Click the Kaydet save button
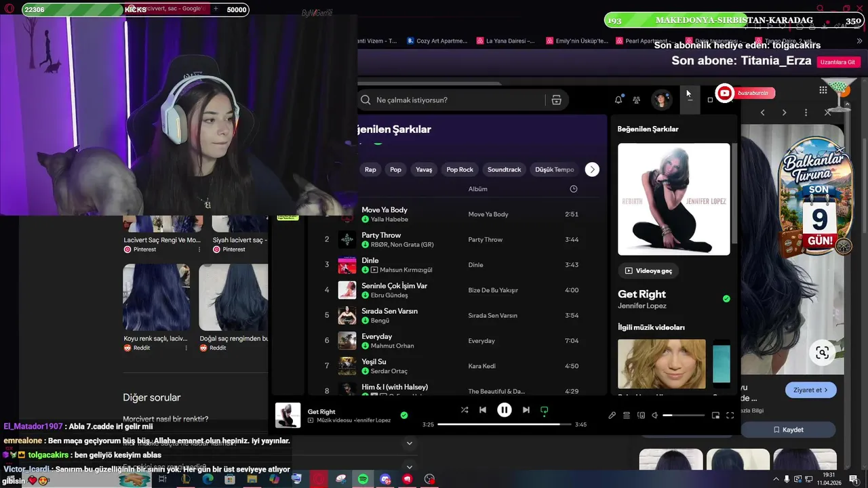The height and width of the screenshot is (488, 868). (x=788, y=430)
